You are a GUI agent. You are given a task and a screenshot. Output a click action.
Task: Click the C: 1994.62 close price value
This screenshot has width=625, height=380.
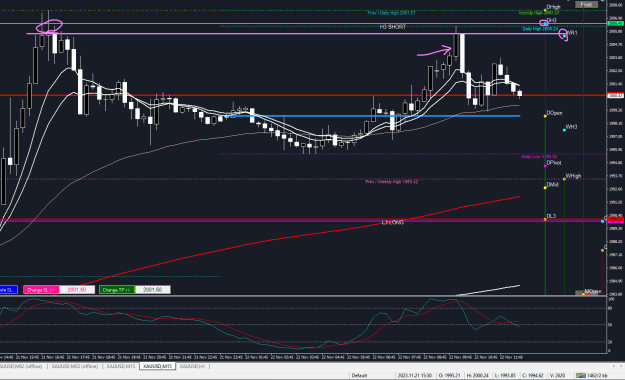533,375
